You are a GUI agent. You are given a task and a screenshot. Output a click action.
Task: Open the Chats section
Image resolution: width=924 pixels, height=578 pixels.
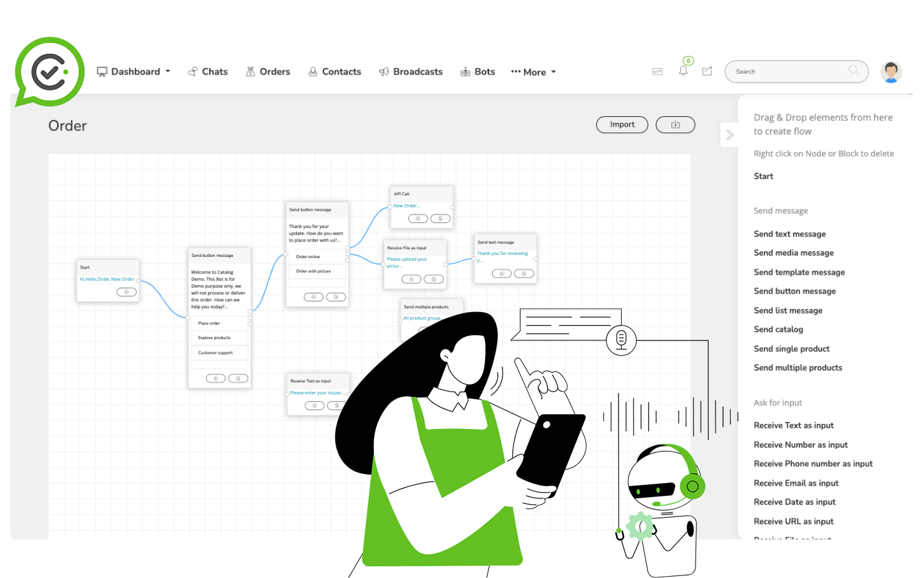pyautogui.click(x=207, y=71)
